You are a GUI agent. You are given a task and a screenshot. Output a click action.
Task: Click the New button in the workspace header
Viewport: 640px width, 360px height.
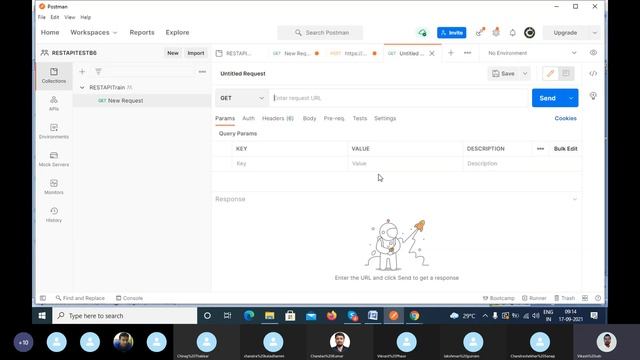173,53
